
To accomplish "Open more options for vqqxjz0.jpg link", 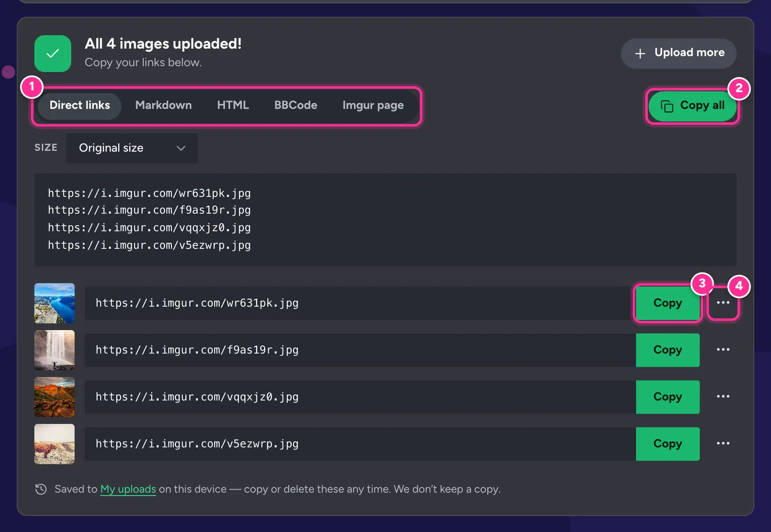I will pos(723,397).
